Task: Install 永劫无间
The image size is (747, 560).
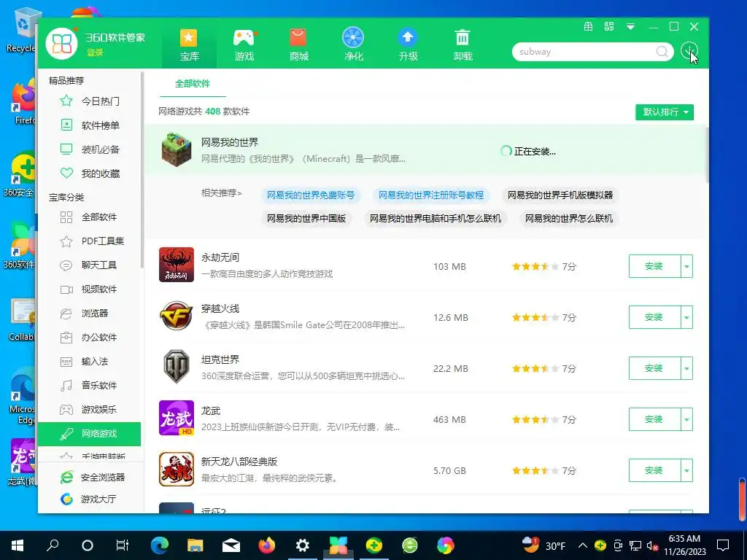Action: [654, 266]
